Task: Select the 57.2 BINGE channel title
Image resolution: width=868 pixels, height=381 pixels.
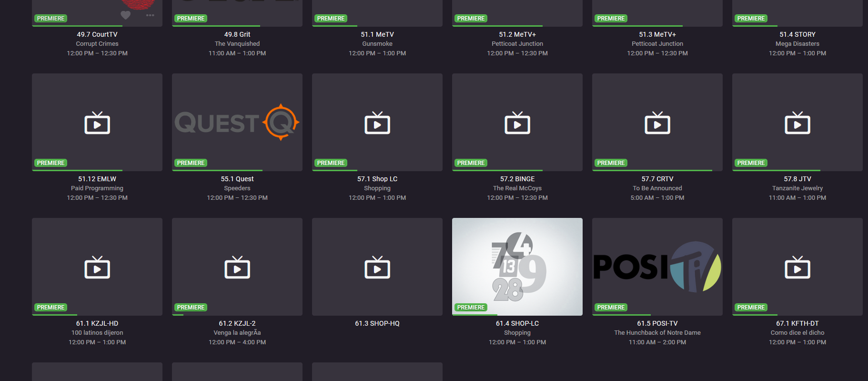Action: (517, 179)
